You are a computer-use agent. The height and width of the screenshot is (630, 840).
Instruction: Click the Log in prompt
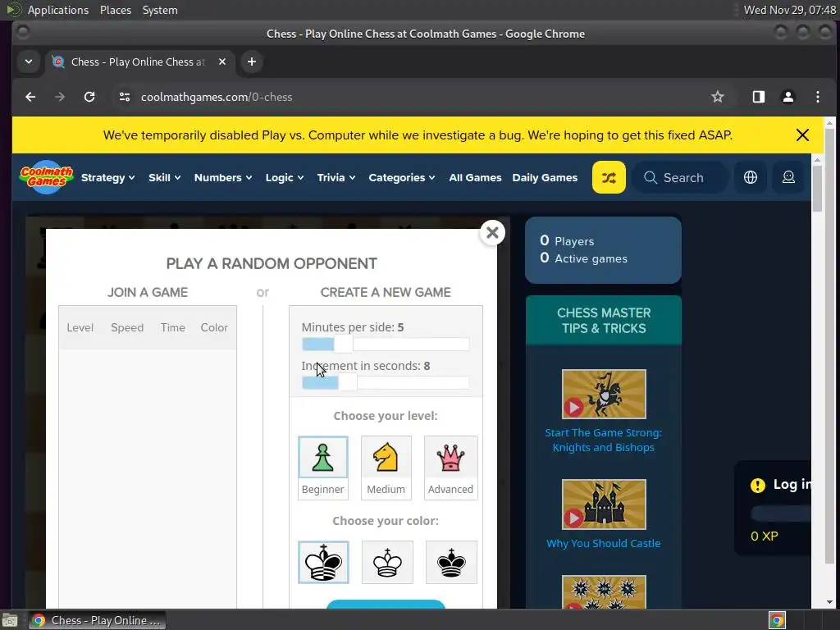coord(792,484)
